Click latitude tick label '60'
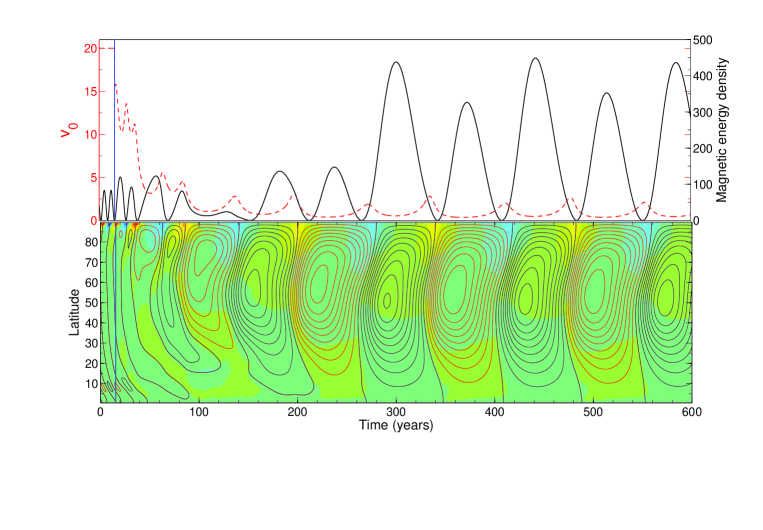 coord(91,282)
